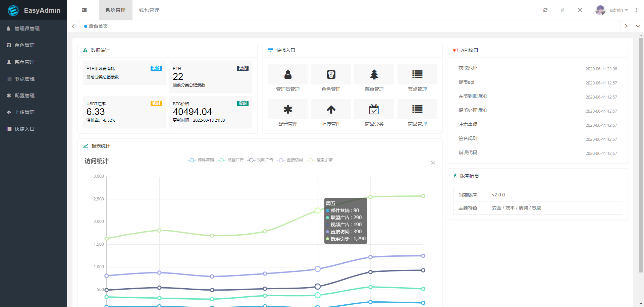
Task: Click the 实时 badge on USDT汇率 card
Action: [156, 104]
